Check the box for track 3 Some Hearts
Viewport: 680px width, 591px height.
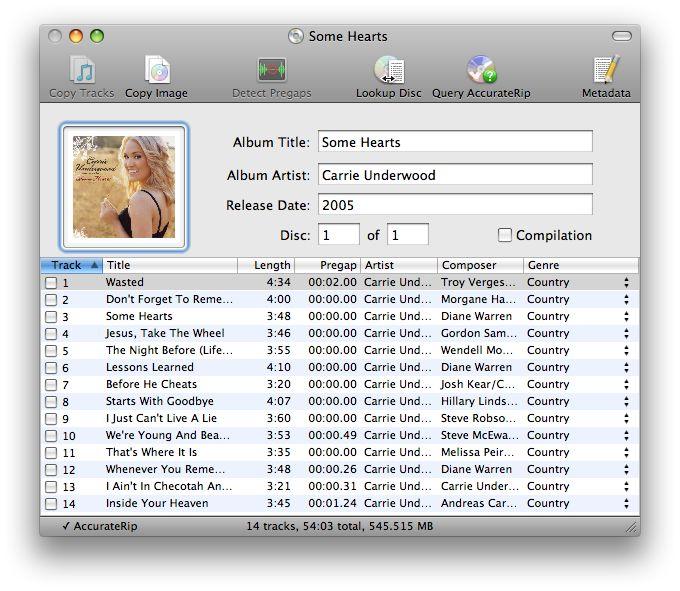(51, 317)
